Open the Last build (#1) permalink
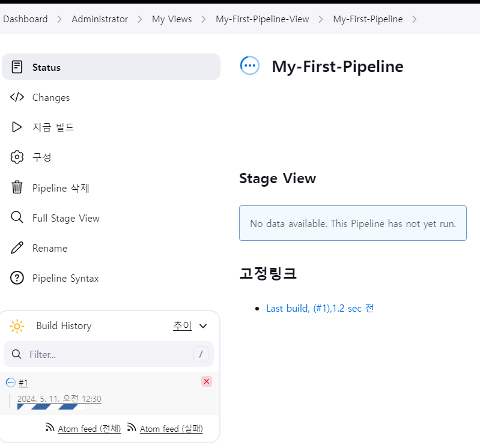This screenshot has width=480, height=448. point(320,308)
